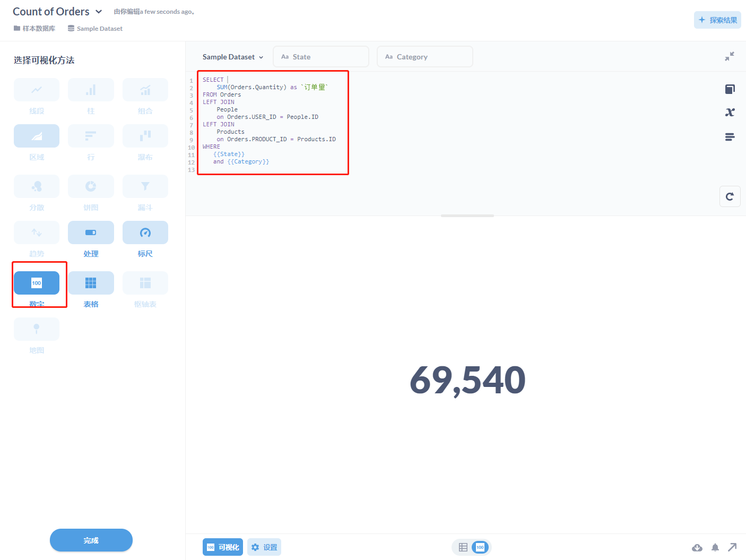
Task: Collapse the SQL editor panel
Action: point(730,56)
